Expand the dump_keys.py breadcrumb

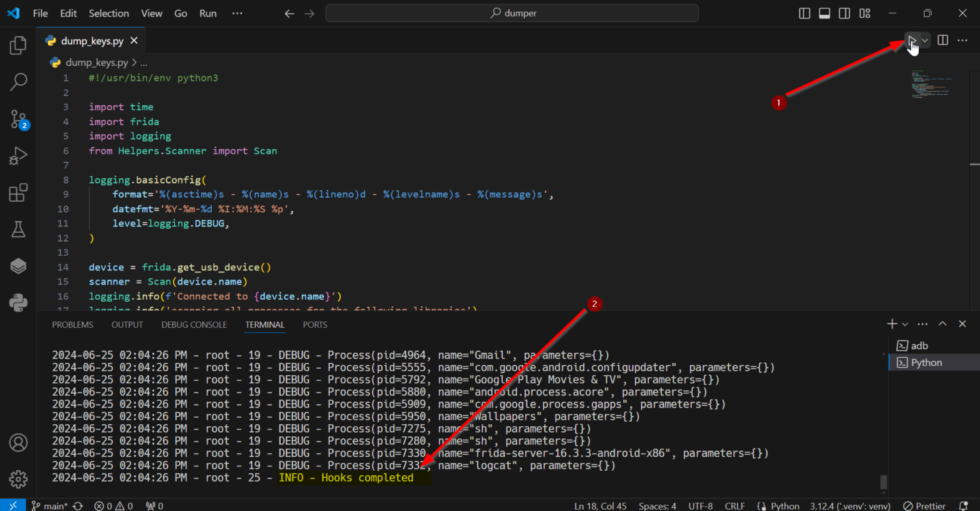(144, 62)
